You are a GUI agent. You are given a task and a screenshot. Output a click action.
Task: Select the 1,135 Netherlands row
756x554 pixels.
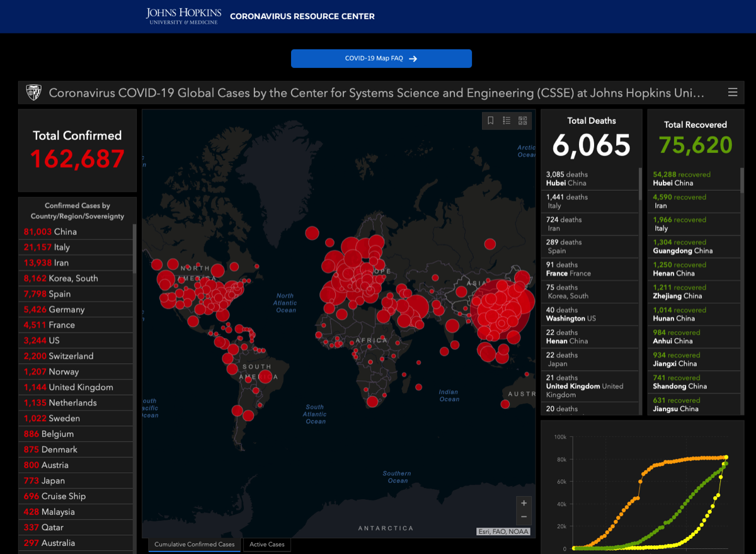(76, 403)
